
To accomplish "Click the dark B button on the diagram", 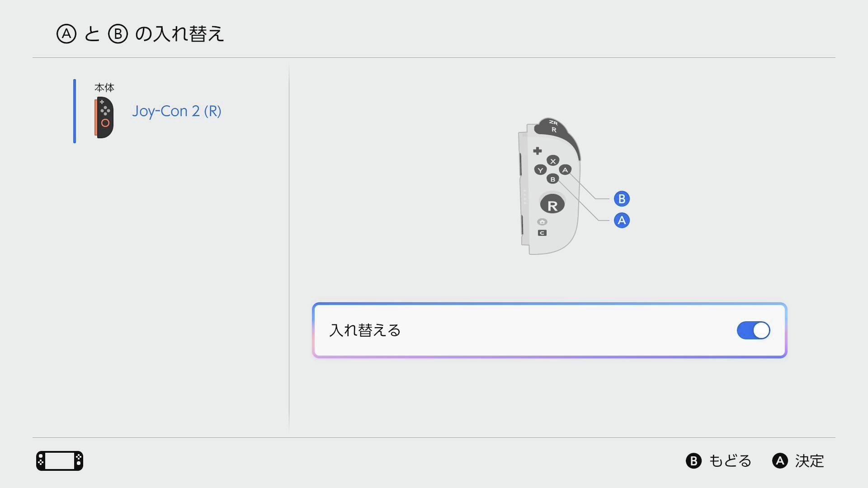I will (552, 179).
